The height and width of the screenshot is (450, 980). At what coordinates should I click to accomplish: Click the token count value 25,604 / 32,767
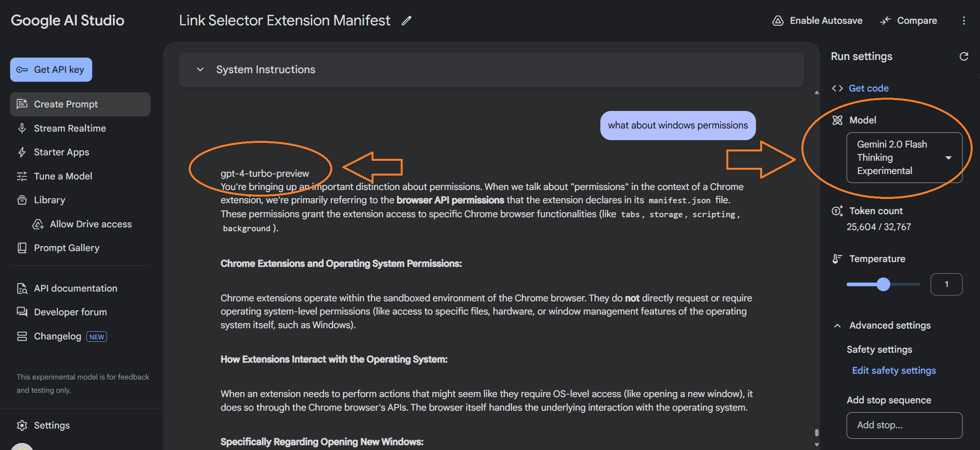pyautogui.click(x=878, y=227)
